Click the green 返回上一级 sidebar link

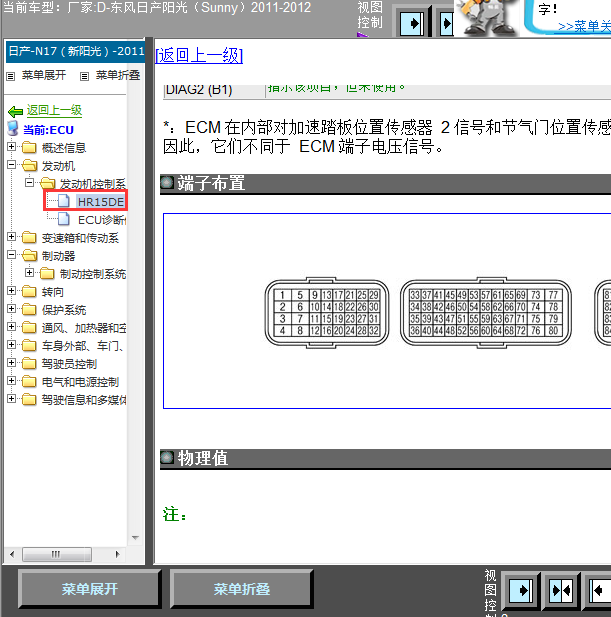[54, 111]
